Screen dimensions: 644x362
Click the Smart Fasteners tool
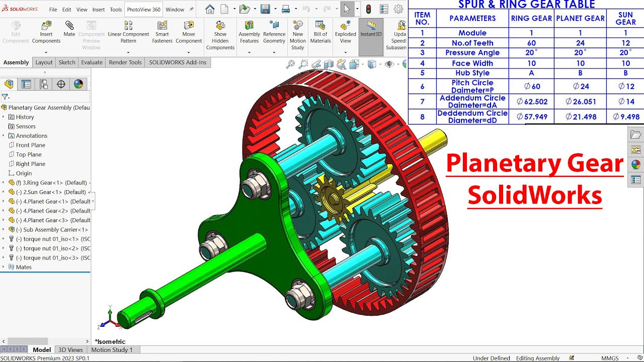point(162,33)
